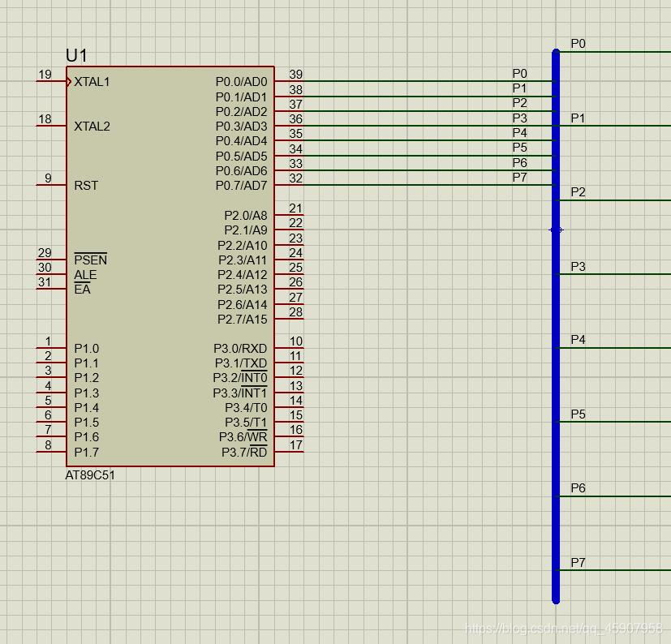Click pin number 19 beside XTAL1

coord(45,75)
